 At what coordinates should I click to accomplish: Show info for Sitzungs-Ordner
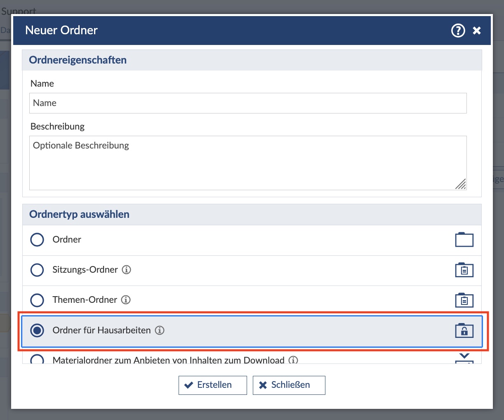pos(127,270)
